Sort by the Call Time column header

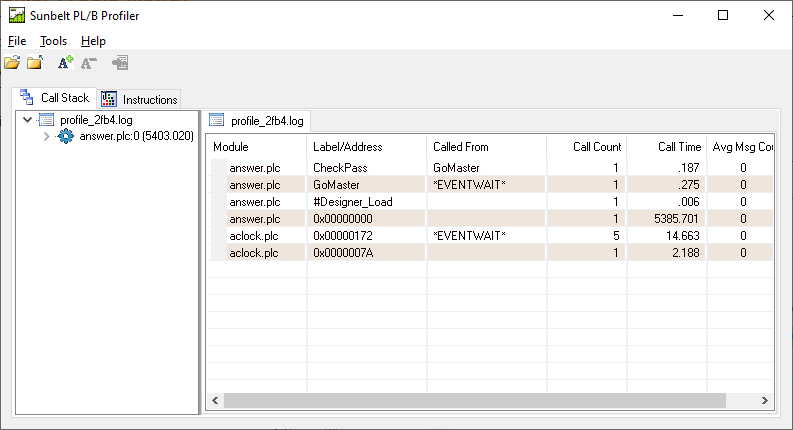click(679, 147)
